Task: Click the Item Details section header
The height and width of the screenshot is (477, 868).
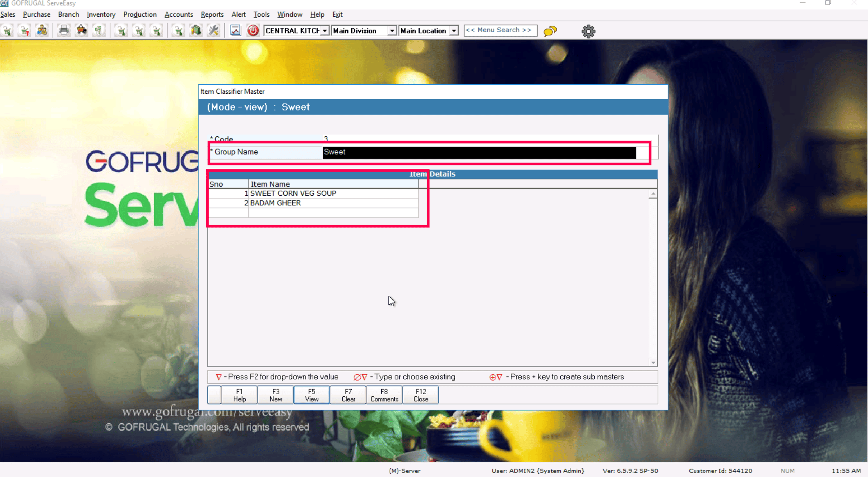Action: click(x=432, y=174)
